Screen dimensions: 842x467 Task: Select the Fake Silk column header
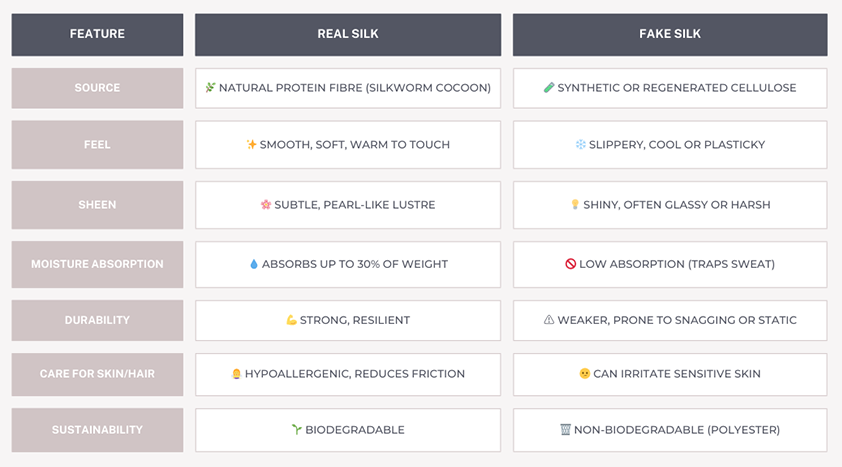pos(670,35)
